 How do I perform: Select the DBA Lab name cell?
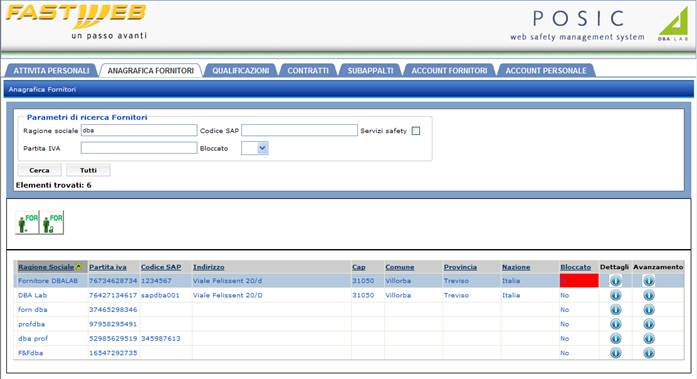[32, 295]
